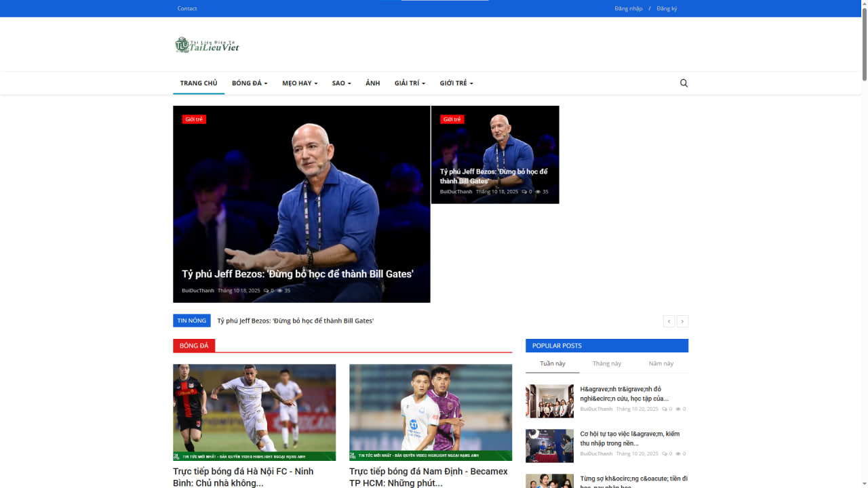Open the Contact link in top bar

187,9
